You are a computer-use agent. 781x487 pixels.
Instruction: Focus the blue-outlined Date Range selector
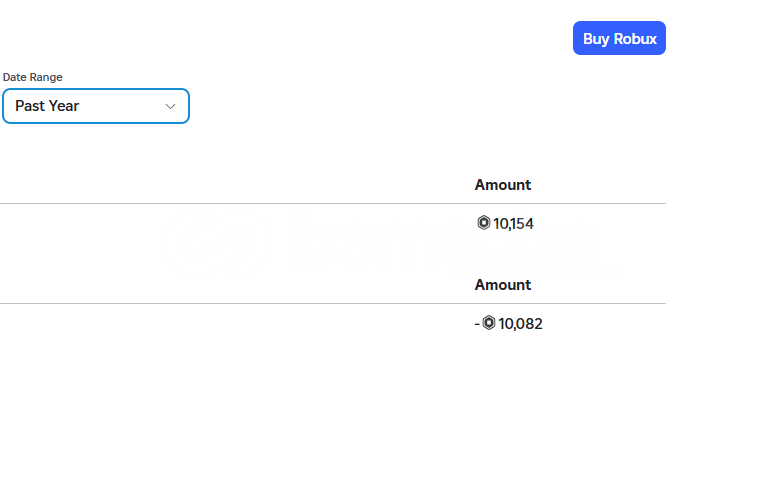click(96, 106)
